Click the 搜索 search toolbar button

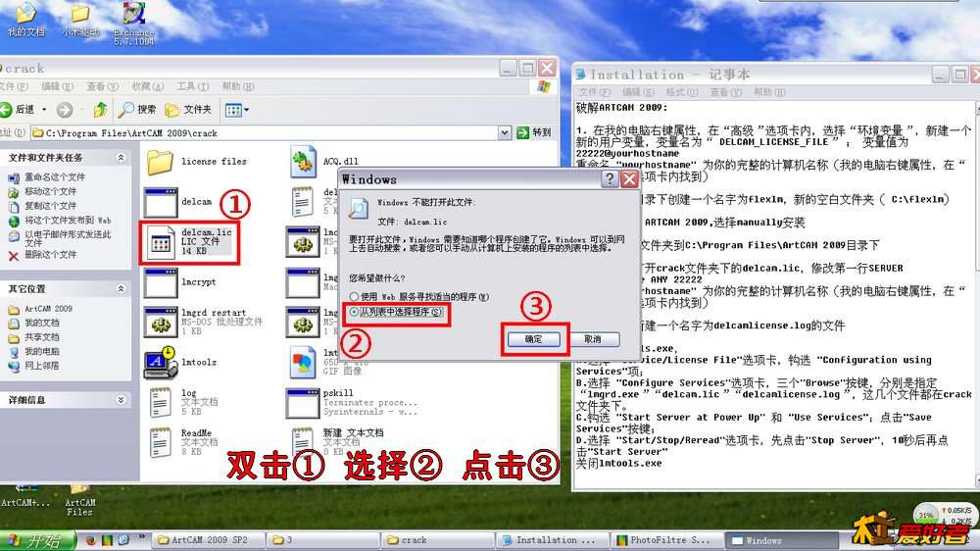click(137, 110)
